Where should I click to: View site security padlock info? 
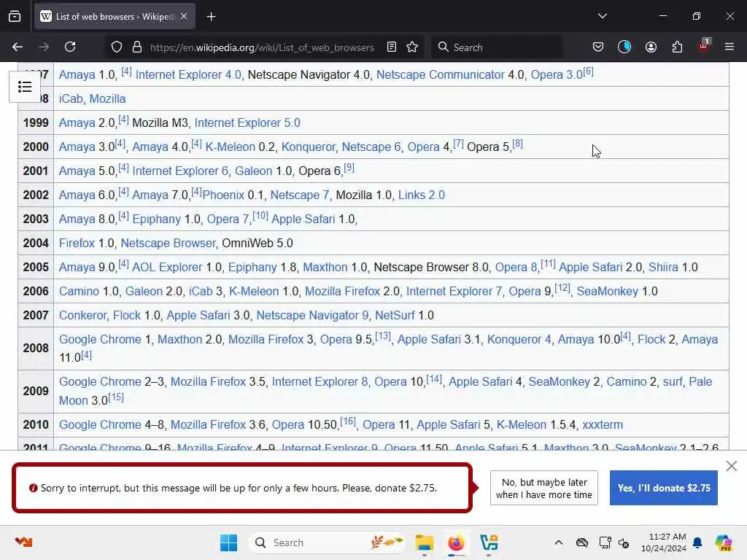click(x=137, y=47)
